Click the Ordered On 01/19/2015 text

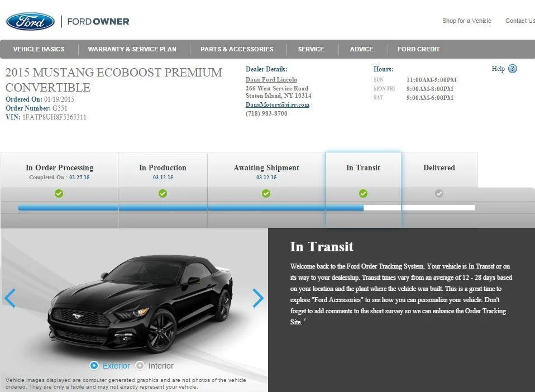tap(40, 99)
